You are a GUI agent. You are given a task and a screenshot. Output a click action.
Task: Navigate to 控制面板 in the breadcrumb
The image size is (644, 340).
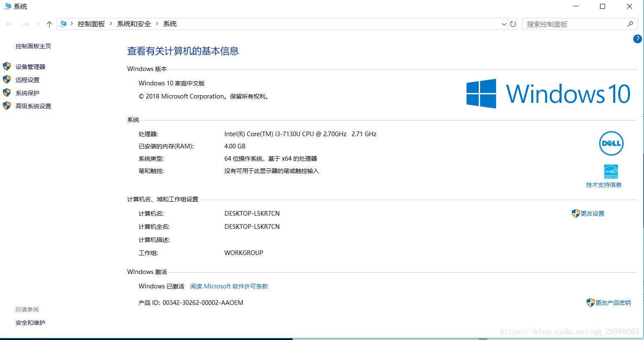click(91, 24)
